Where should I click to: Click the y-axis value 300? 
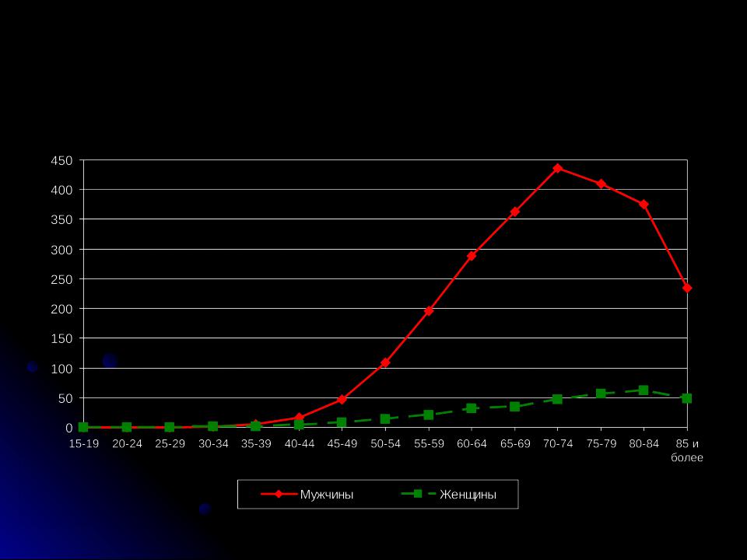tap(61, 250)
